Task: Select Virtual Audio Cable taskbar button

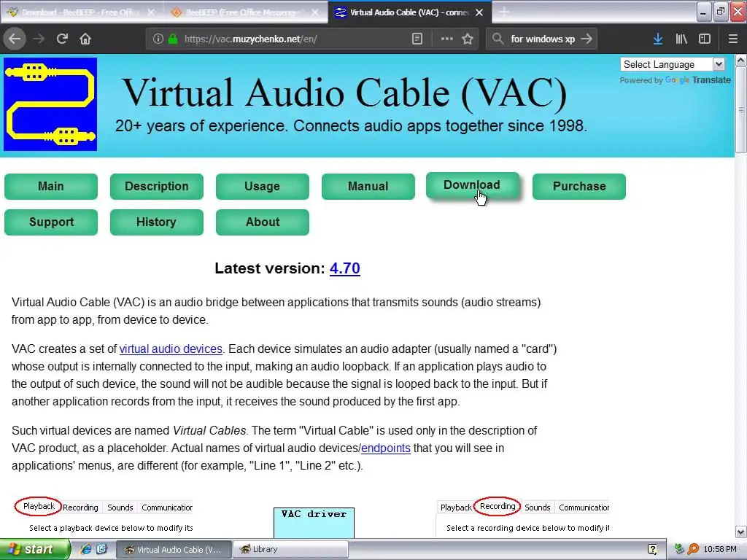Action: click(174, 549)
